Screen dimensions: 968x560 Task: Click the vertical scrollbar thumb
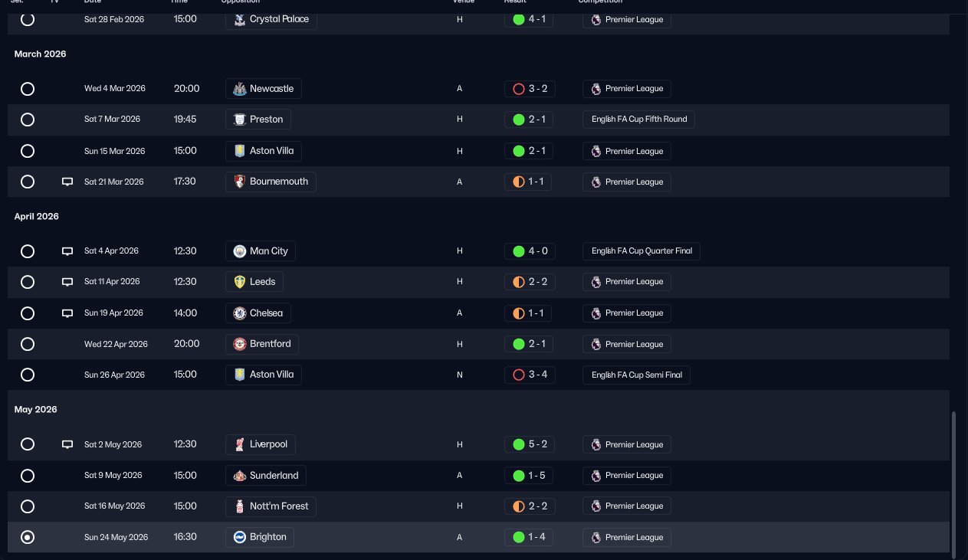954,484
